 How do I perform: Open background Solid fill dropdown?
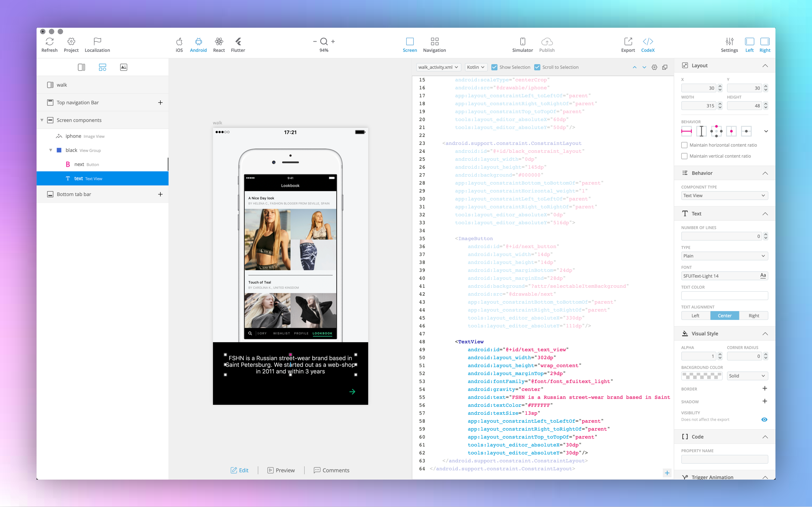[x=747, y=376]
